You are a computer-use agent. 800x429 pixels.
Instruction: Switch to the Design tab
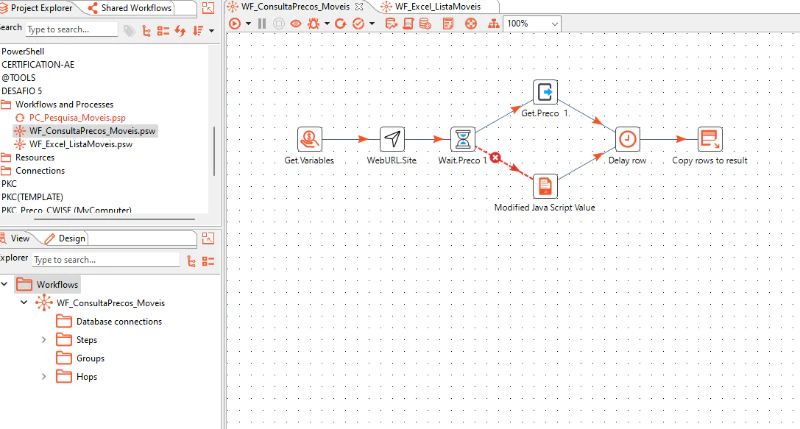[65, 238]
